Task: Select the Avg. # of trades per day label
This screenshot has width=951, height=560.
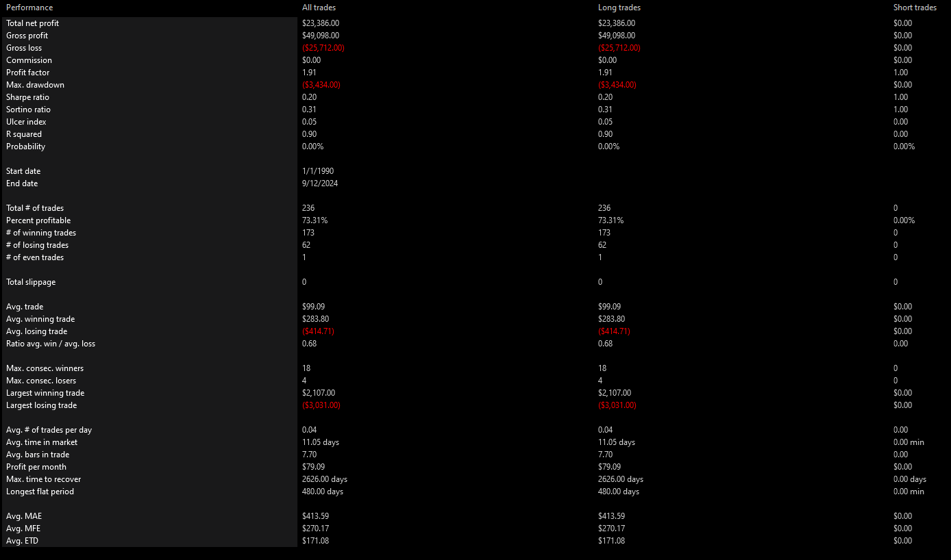Action: click(49, 430)
